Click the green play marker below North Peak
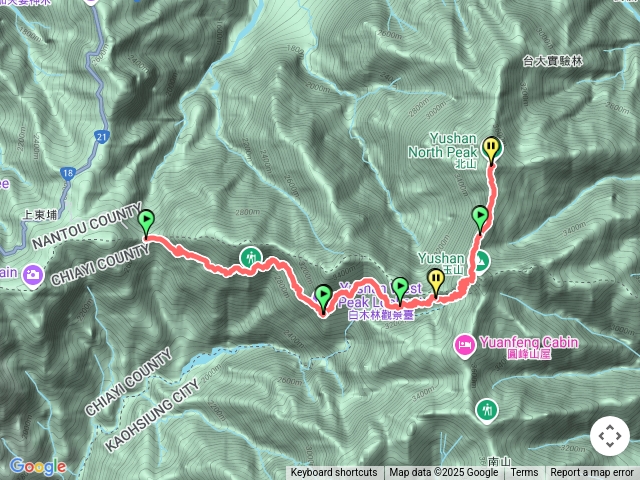Image resolution: width=640 pixels, height=480 pixels. click(x=480, y=219)
